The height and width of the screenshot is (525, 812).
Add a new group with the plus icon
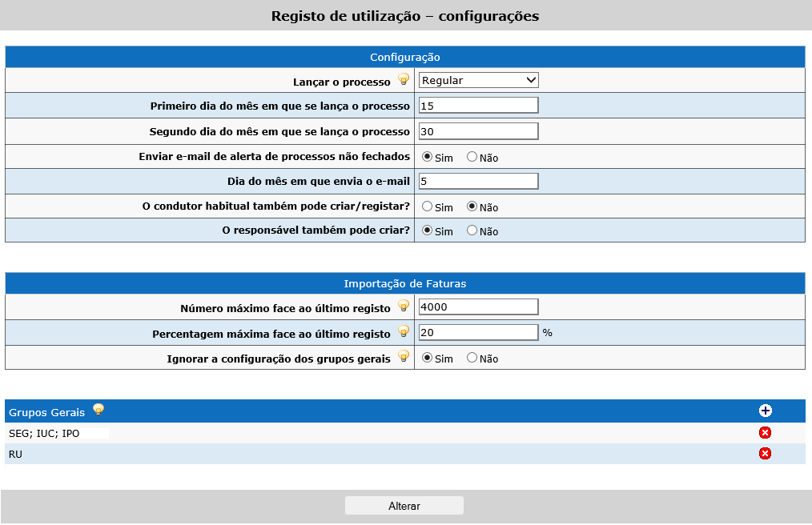click(765, 411)
